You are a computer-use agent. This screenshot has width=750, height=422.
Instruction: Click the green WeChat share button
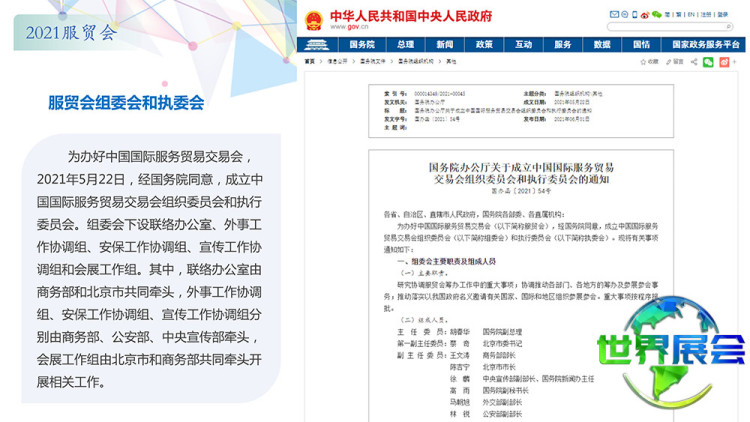click(x=708, y=62)
